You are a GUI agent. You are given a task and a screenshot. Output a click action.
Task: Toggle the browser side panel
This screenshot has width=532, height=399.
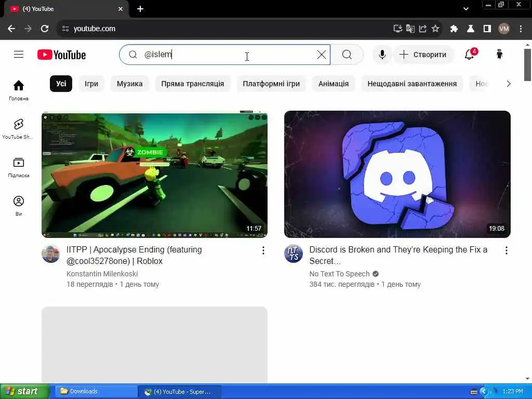click(487, 29)
